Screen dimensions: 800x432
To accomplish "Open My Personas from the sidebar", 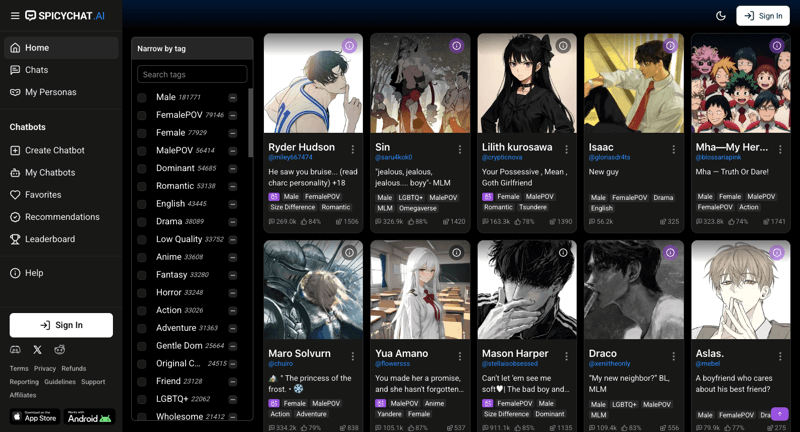I will pyautogui.click(x=50, y=92).
